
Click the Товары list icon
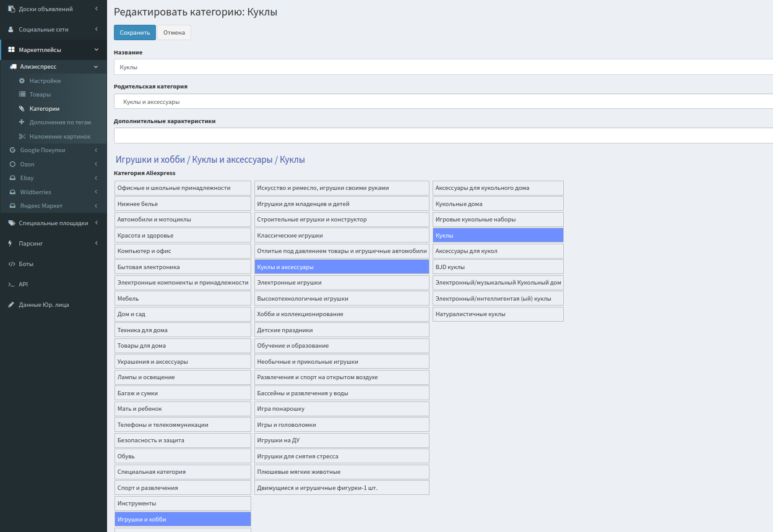point(22,95)
